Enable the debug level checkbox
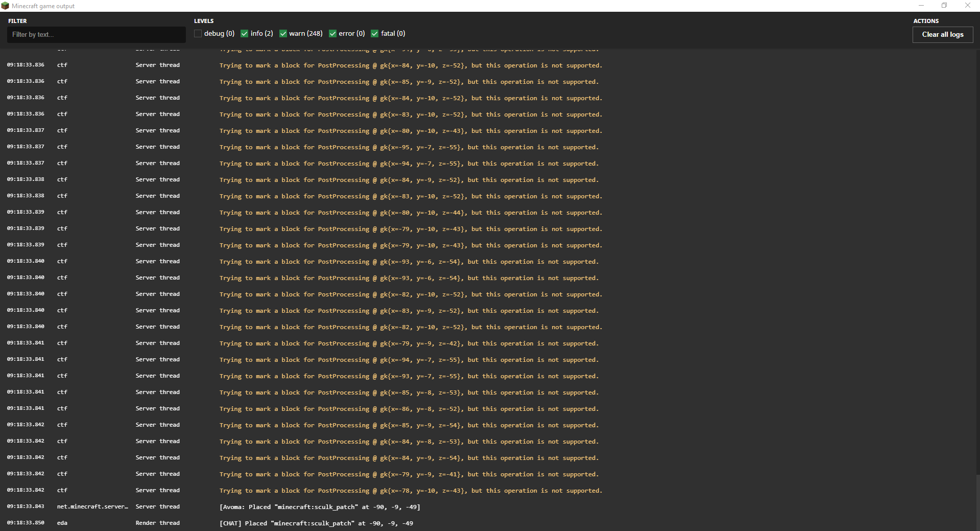This screenshot has height=531, width=980. [198, 34]
